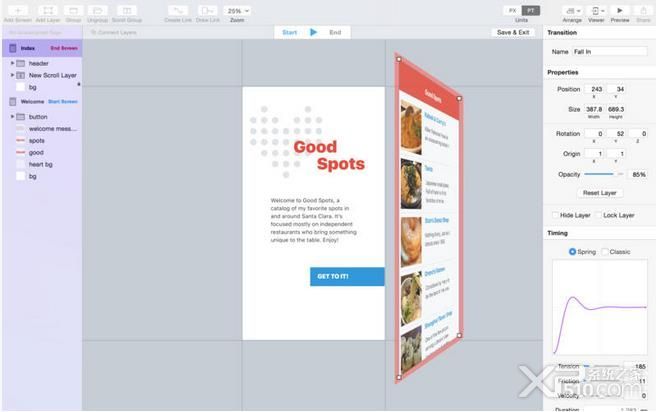Expand the New Scroll Layer group
The height and width of the screenshot is (412, 656).
(12, 75)
